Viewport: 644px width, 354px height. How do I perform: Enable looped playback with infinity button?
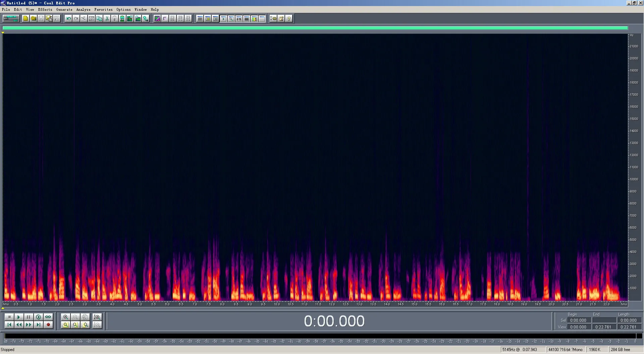pyautogui.click(x=48, y=317)
